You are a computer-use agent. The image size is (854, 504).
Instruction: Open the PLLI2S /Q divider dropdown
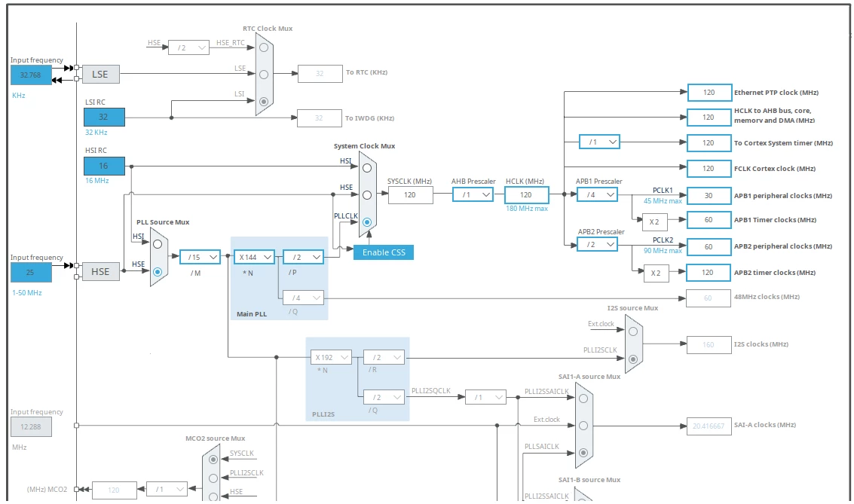pyautogui.click(x=384, y=397)
